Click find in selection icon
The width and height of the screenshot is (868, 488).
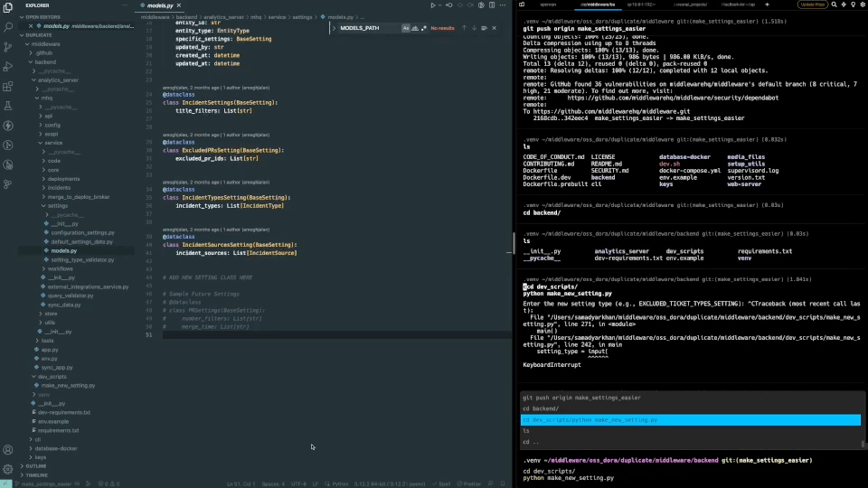484,28
